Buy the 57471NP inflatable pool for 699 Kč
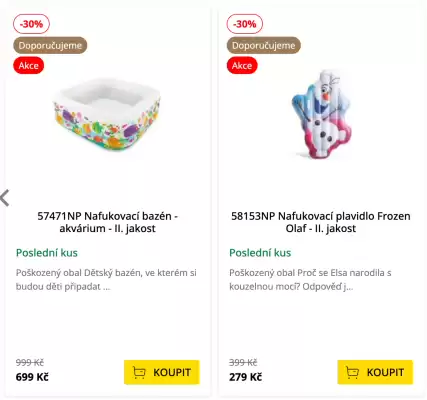The width and height of the screenshot is (427, 400). (162, 372)
